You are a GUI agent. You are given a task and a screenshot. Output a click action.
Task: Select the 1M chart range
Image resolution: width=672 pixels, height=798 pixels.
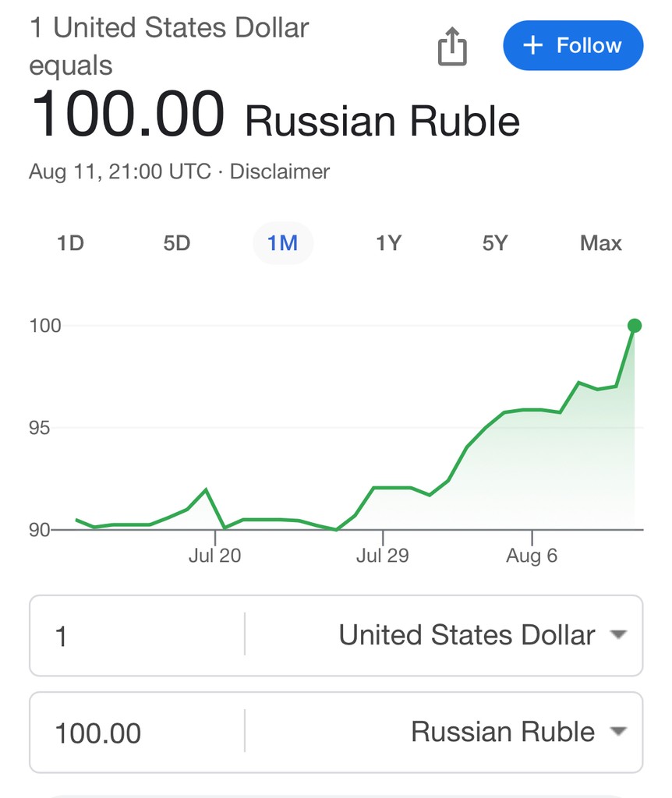[282, 243]
